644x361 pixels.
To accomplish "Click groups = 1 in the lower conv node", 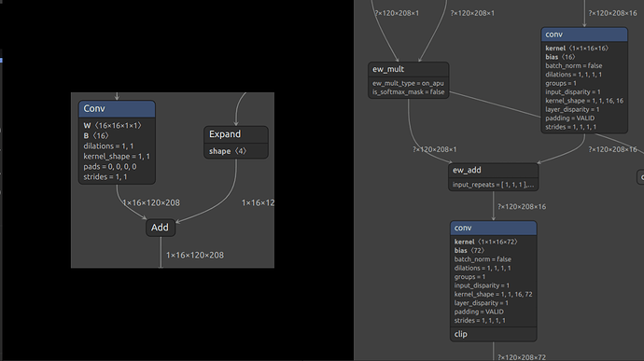I will (x=469, y=277).
